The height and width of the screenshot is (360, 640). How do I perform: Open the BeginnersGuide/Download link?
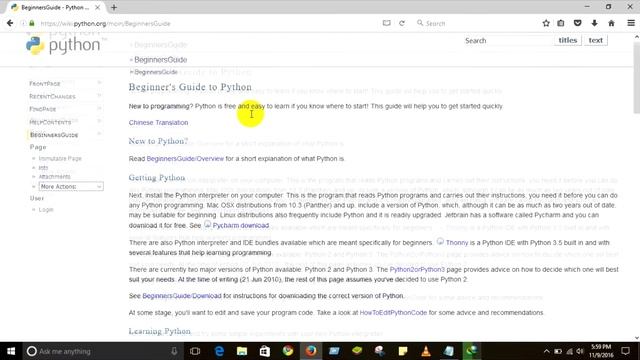182,296
